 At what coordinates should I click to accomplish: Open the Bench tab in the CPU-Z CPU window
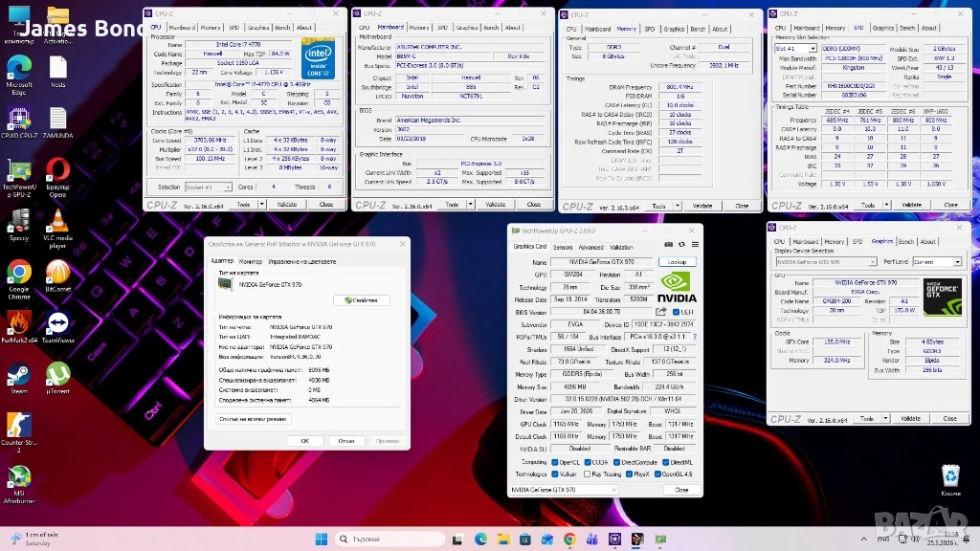pyautogui.click(x=283, y=28)
